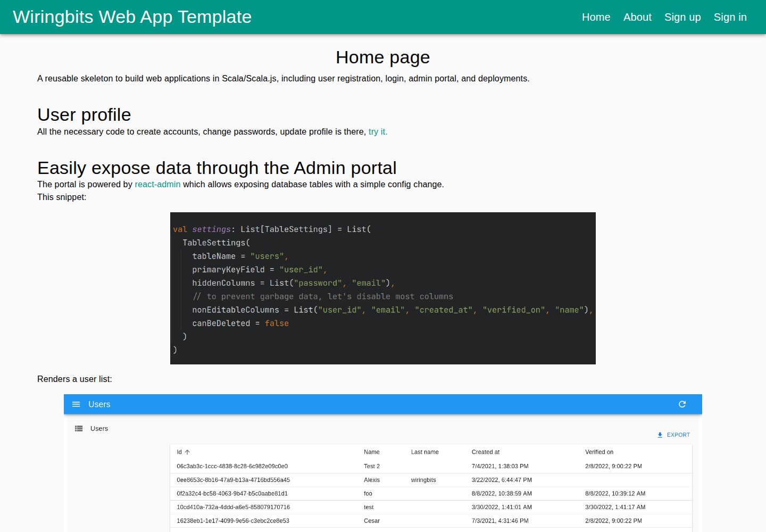Select Users in the admin sidebar

(x=99, y=428)
